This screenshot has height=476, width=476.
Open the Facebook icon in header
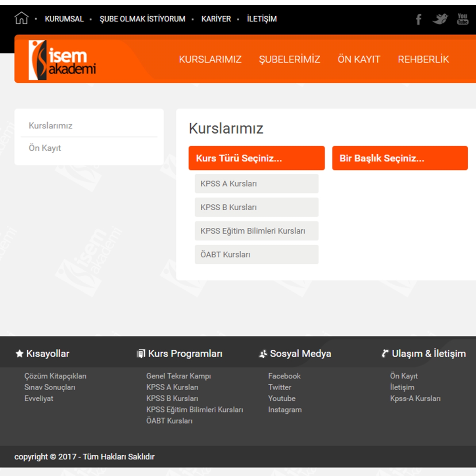pyautogui.click(x=418, y=19)
